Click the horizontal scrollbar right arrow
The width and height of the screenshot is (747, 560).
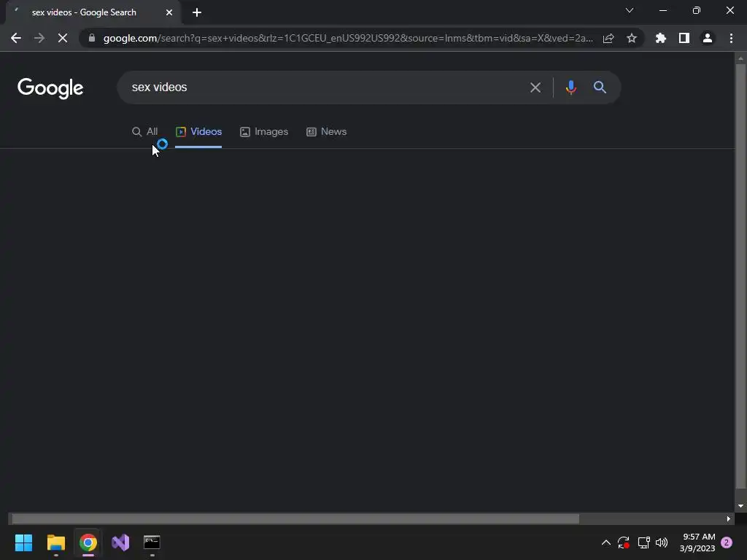tap(729, 518)
